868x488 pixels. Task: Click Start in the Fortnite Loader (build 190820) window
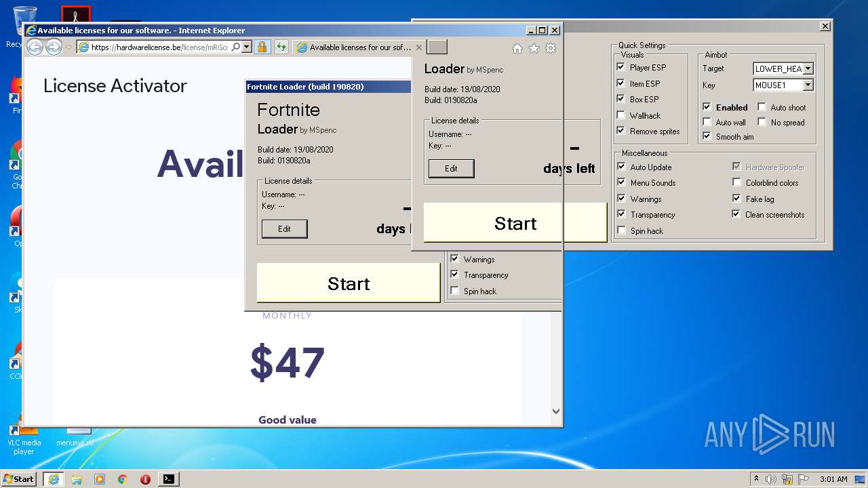349,283
